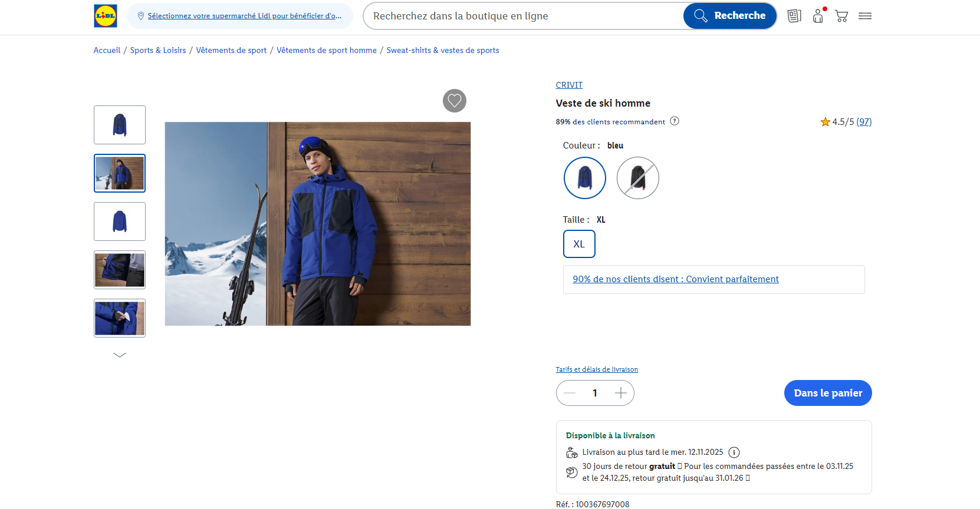Image resolution: width=980 pixels, height=509 pixels.
Task: Click the recommendation help question mark icon
Action: click(675, 121)
